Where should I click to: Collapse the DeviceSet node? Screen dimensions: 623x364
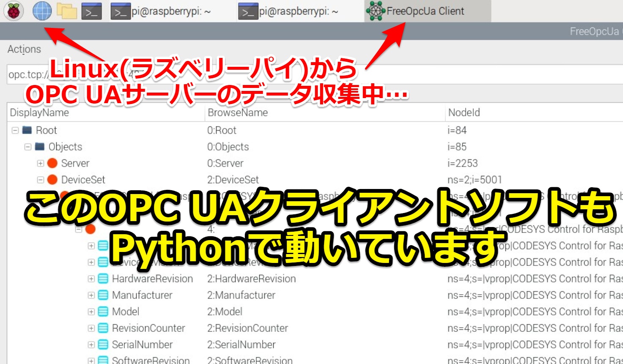coord(41,180)
